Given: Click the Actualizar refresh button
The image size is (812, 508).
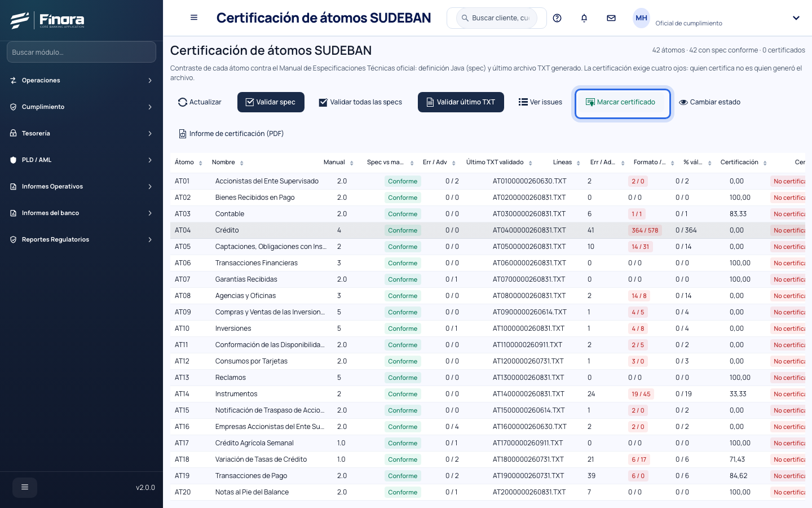Looking at the screenshot, I should [x=200, y=102].
